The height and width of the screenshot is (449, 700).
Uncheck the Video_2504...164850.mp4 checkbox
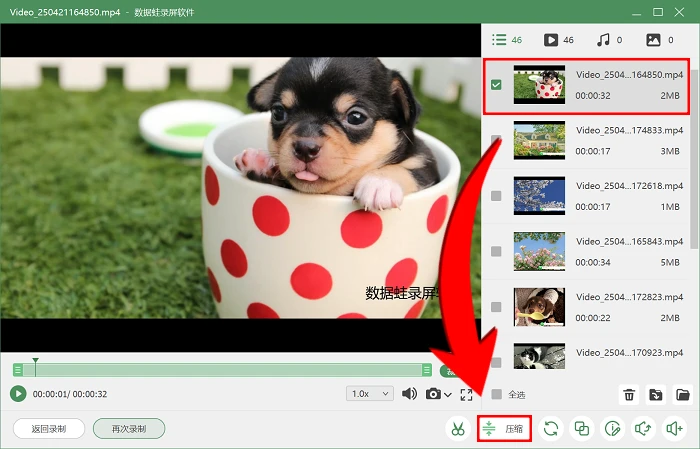coord(496,85)
